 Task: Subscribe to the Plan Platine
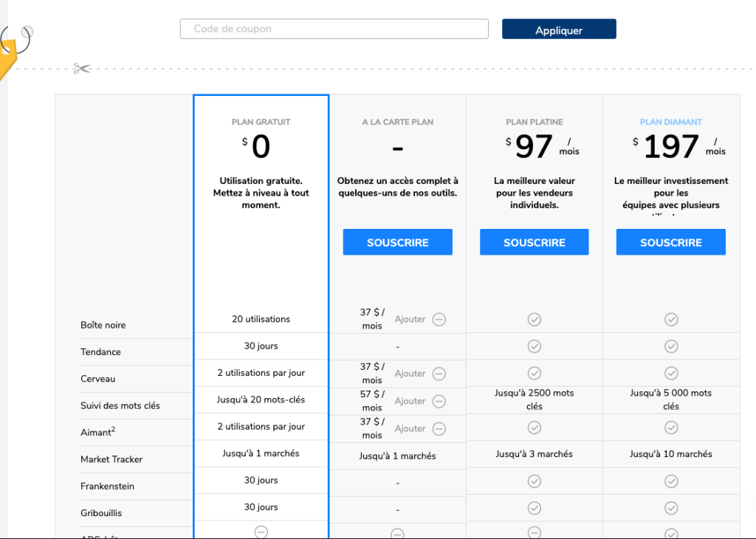(x=534, y=242)
